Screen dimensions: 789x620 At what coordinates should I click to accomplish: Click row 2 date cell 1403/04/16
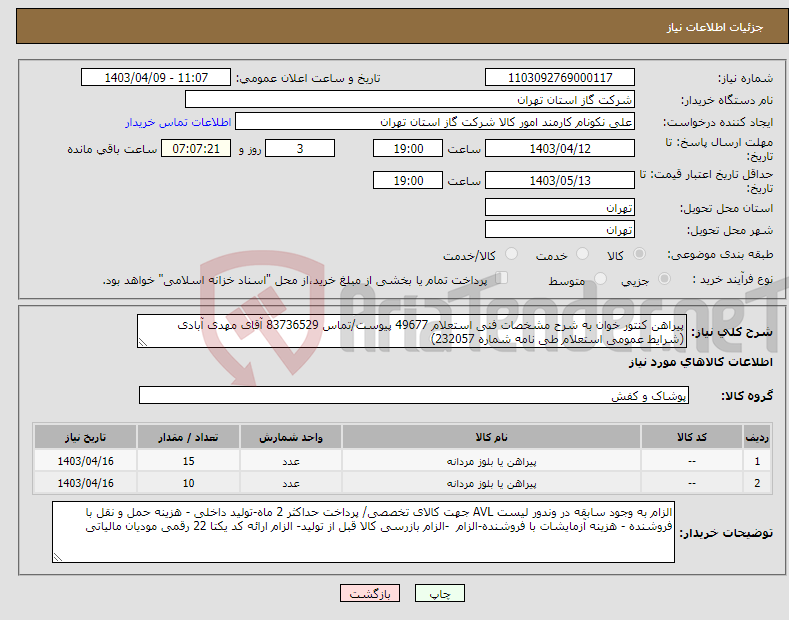(x=86, y=483)
